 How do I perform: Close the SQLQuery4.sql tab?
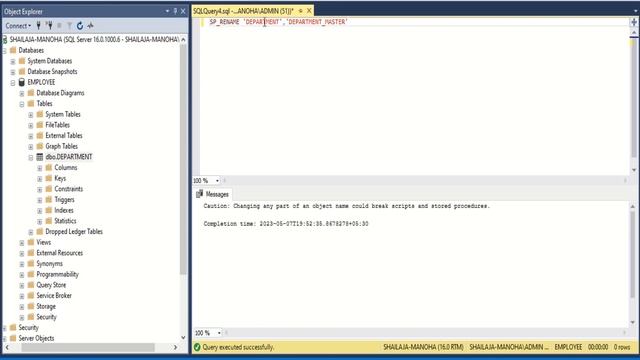(x=309, y=11)
